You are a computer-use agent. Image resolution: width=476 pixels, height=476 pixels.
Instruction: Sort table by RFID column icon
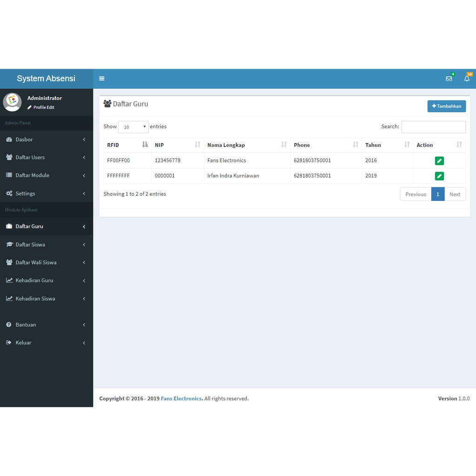click(x=145, y=145)
